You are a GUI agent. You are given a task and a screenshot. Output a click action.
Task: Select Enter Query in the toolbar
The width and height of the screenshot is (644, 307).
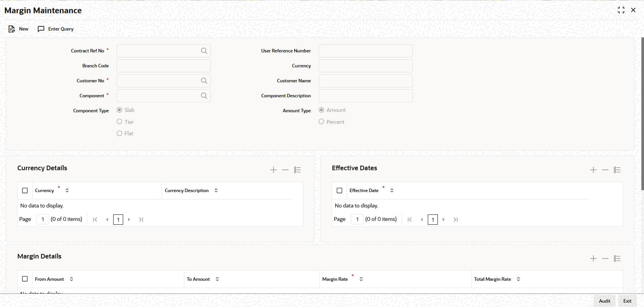(56, 29)
